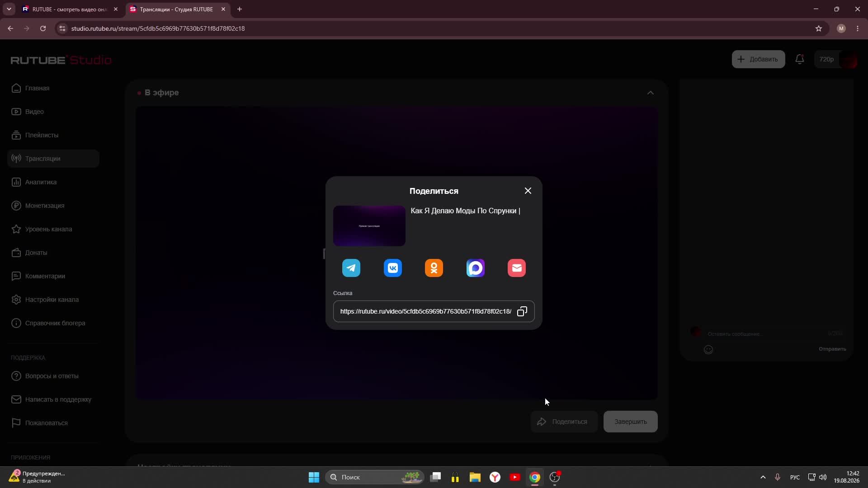Click the stream title "Как Я Делаю Моды По Спрунки"
This screenshot has width=868, height=488.
(x=465, y=211)
